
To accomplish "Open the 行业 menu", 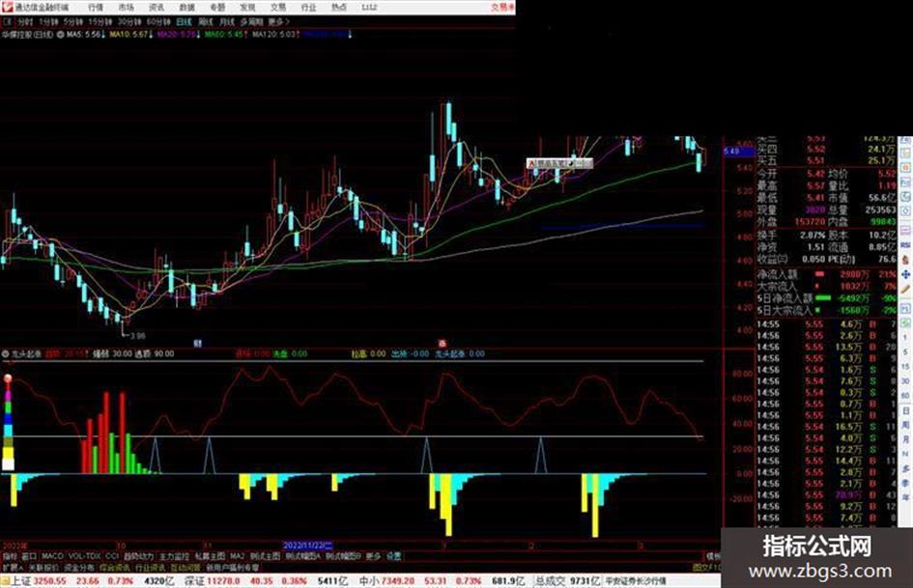I will (308, 8).
